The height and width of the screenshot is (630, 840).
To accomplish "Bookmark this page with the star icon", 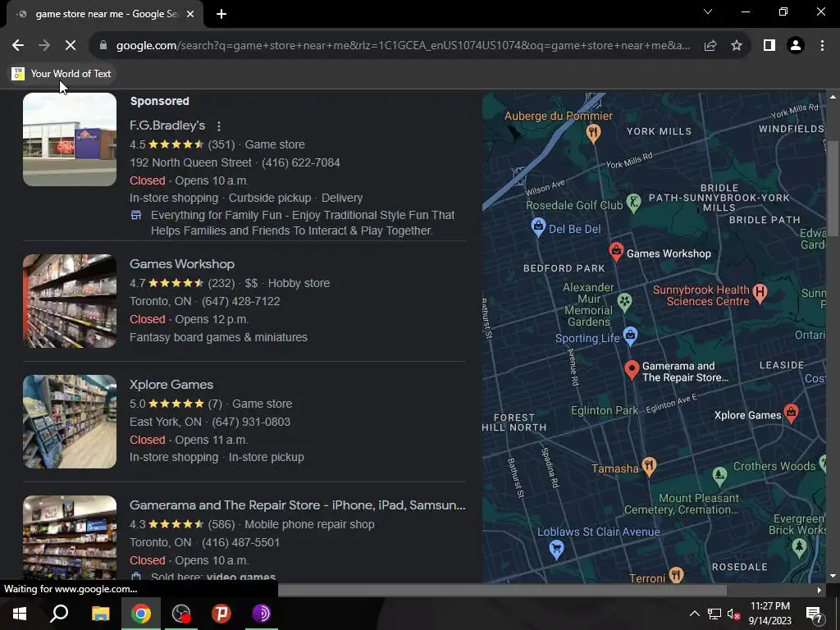I will (737, 46).
